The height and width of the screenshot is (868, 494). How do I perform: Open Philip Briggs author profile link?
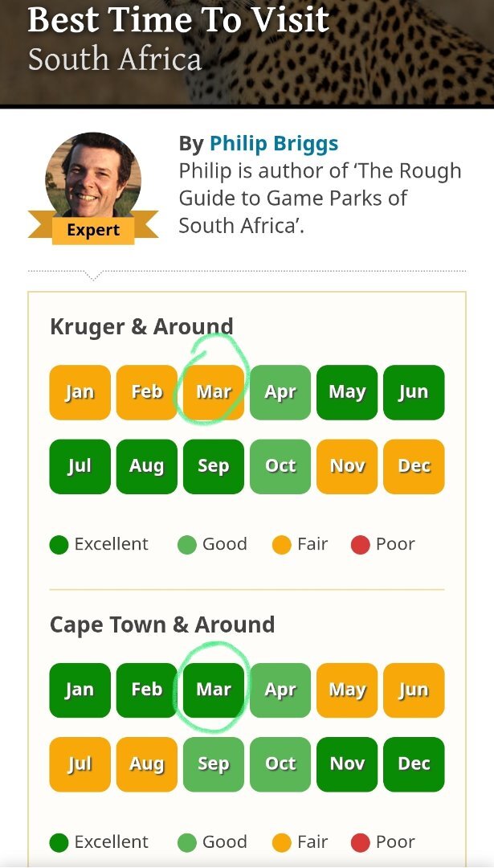click(x=273, y=144)
